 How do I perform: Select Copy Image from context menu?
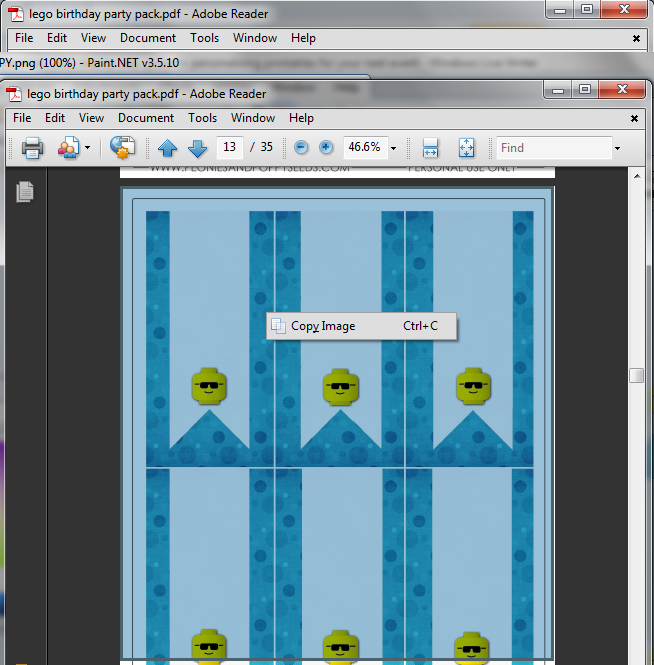click(322, 326)
